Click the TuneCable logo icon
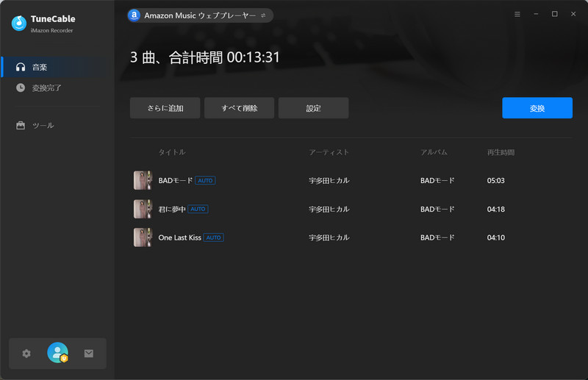 tap(19, 24)
